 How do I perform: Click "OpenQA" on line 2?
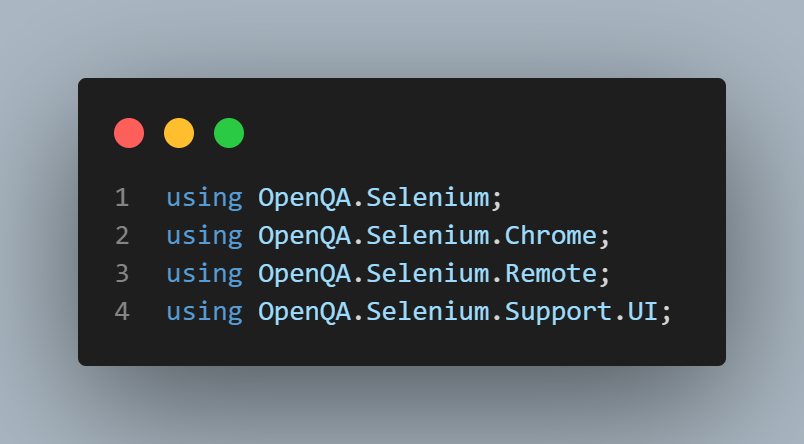[305, 236]
